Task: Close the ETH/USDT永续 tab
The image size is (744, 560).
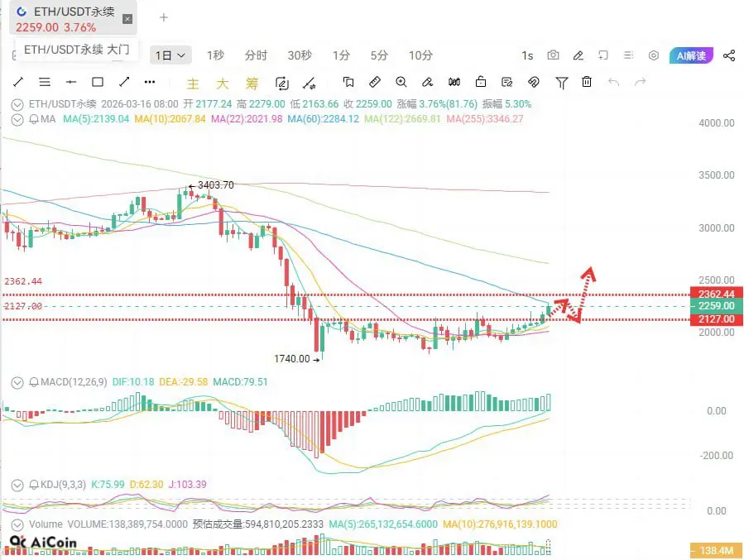Action: 127,19
